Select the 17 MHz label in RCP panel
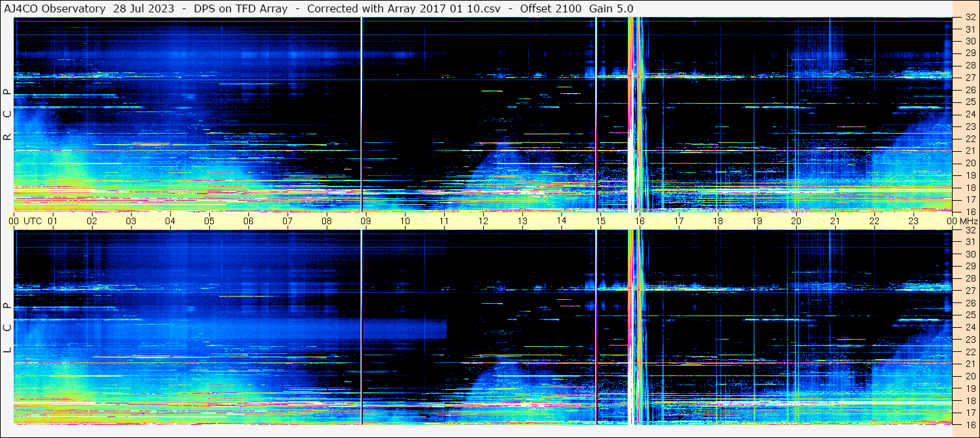This screenshot has width=980, height=438. 970,199
